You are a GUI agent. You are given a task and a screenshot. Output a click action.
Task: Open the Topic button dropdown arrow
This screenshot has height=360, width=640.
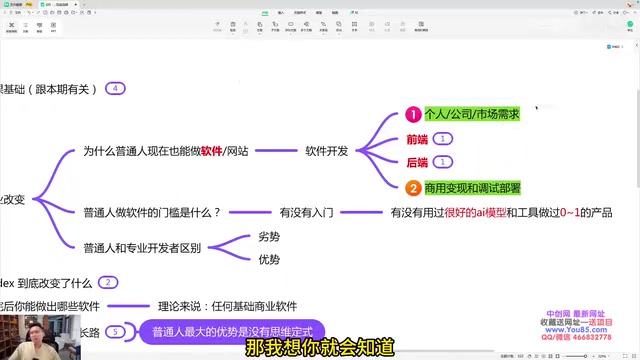(x=260, y=33)
